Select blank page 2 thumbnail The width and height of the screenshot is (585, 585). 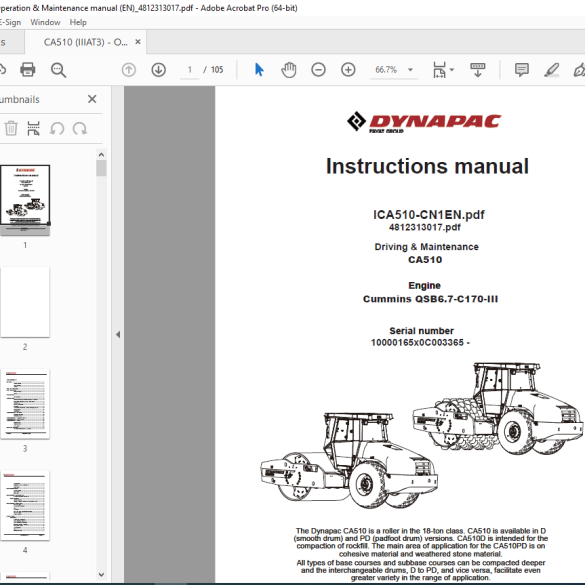25,302
